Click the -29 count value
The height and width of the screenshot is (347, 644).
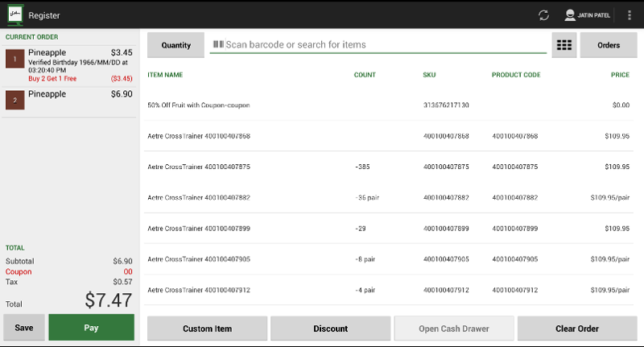(360, 229)
